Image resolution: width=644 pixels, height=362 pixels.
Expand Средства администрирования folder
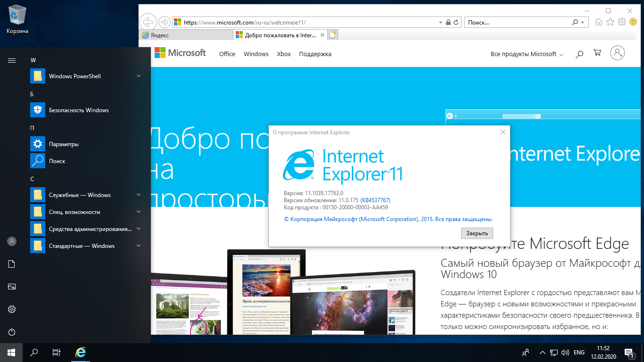139,229
